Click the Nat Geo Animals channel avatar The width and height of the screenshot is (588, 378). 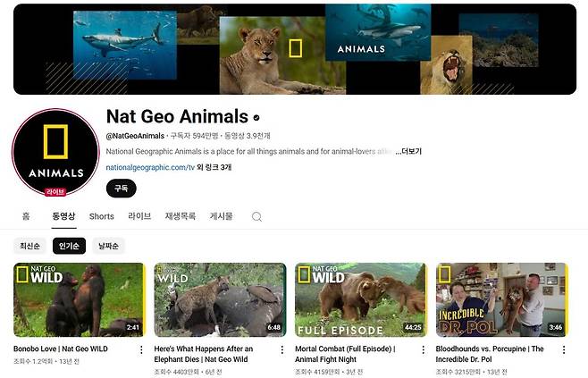[x=55, y=154]
